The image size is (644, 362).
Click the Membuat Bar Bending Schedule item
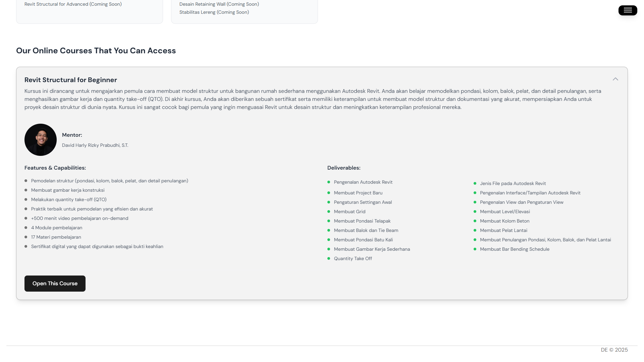(514, 249)
